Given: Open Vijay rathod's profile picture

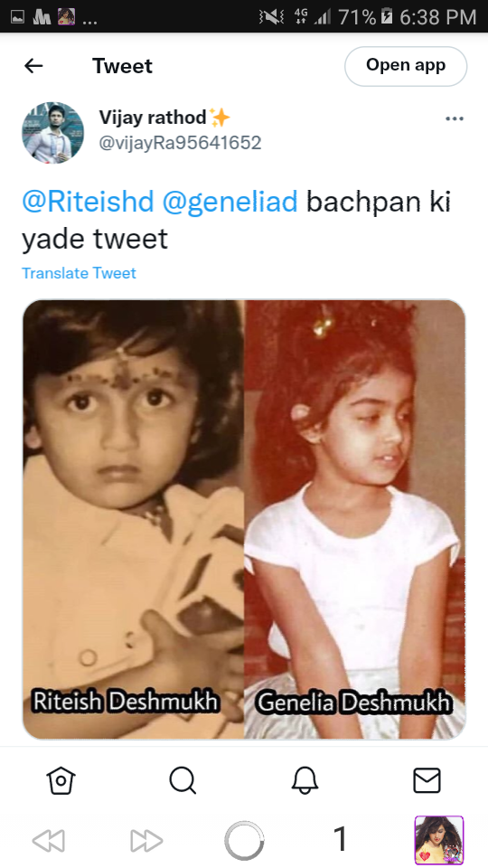Looking at the screenshot, I should [53, 132].
